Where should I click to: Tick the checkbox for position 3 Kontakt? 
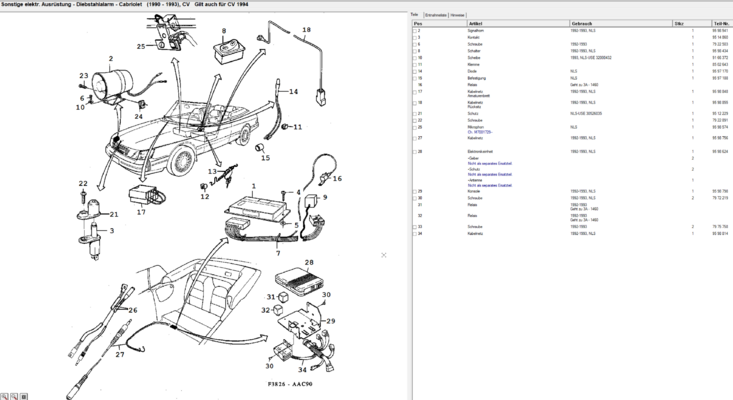click(415, 37)
